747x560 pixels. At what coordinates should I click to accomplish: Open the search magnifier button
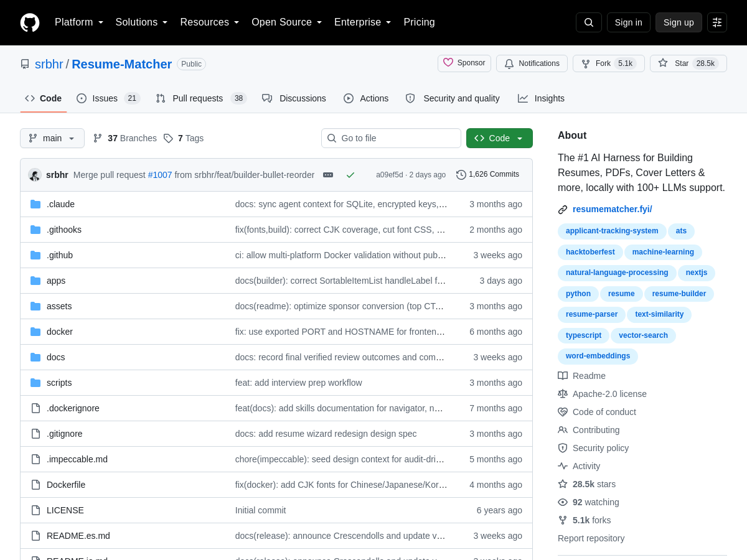pyautogui.click(x=589, y=22)
